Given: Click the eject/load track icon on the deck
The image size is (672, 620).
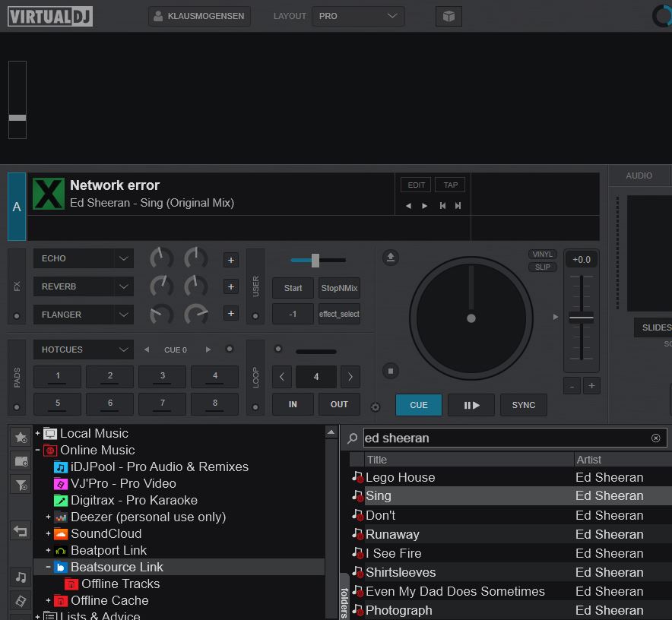Looking at the screenshot, I should [391, 258].
